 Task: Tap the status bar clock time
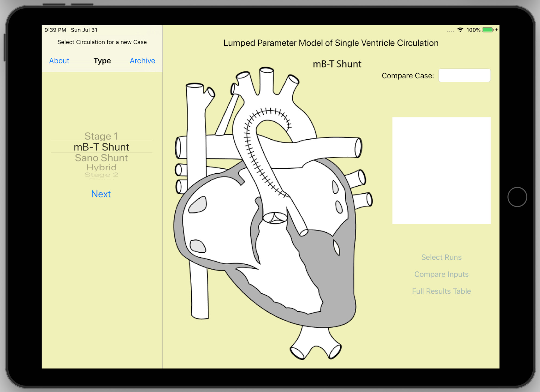(55, 30)
